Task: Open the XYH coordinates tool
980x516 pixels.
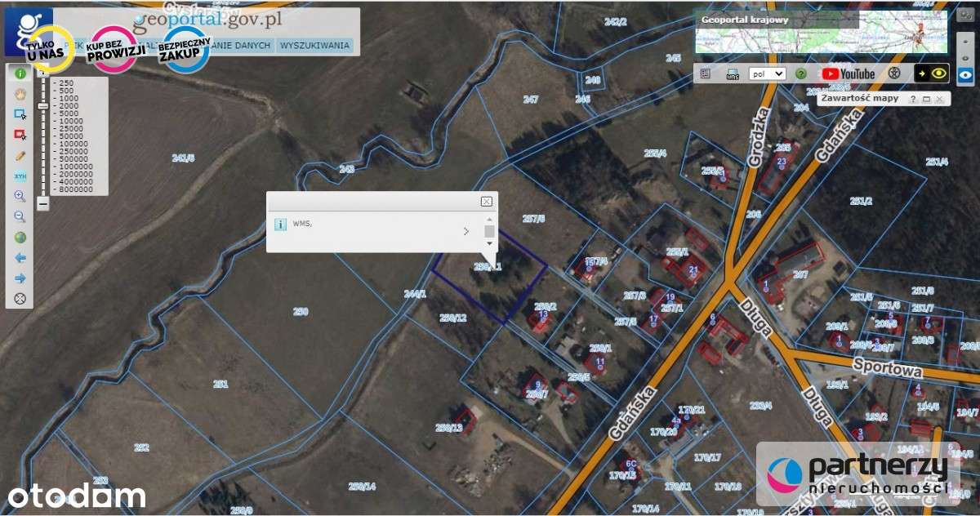Action: pos(20,176)
